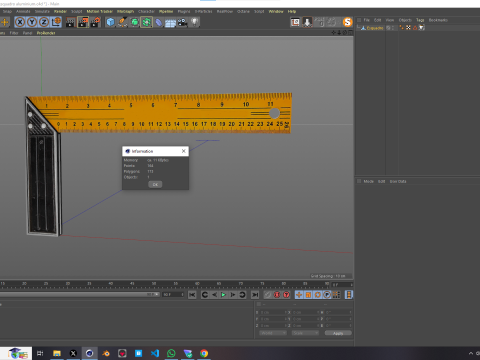Click the blue deformer icon
This screenshot has width=480, height=360.
click(x=158, y=22)
